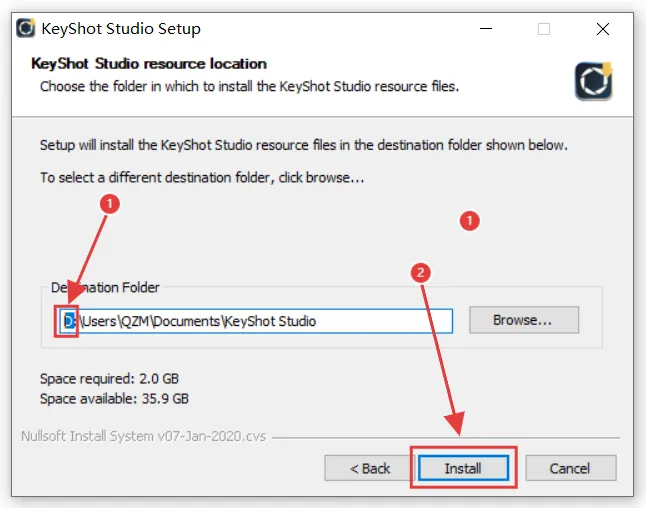Image resolution: width=646 pixels, height=508 pixels.
Task: Click the red marker 1 above Destination Folder
Action: click(x=111, y=203)
